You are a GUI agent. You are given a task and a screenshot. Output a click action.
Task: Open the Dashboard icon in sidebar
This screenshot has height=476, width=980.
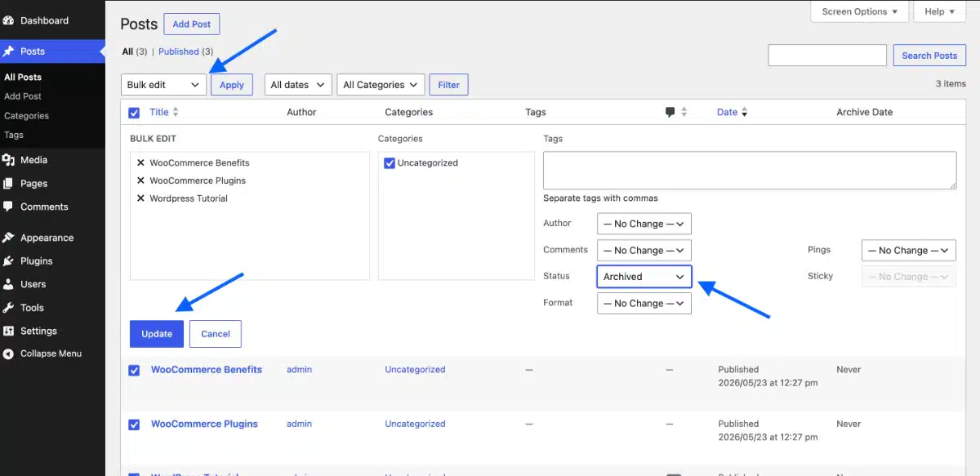coord(9,20)
